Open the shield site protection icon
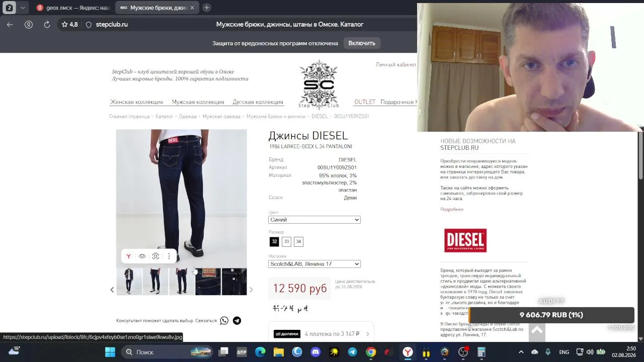The image size is (644, 362). tap(89, 24)
